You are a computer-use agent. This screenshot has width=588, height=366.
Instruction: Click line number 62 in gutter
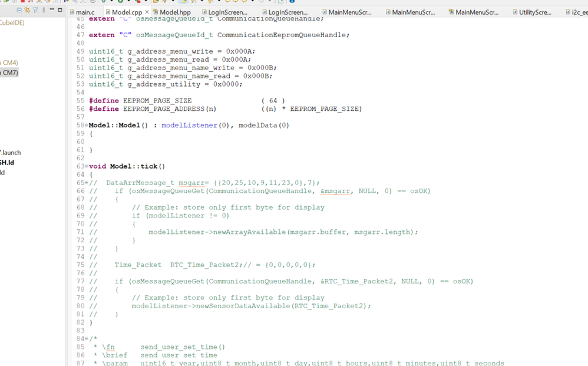81,158
